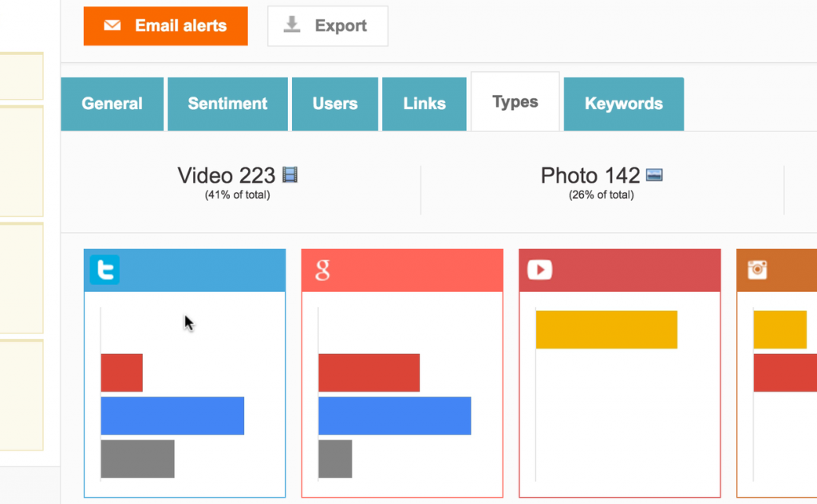Click the film reel icon beside Video 223
This screenshot has width=817, height=504.
click(x=288, y=174)
